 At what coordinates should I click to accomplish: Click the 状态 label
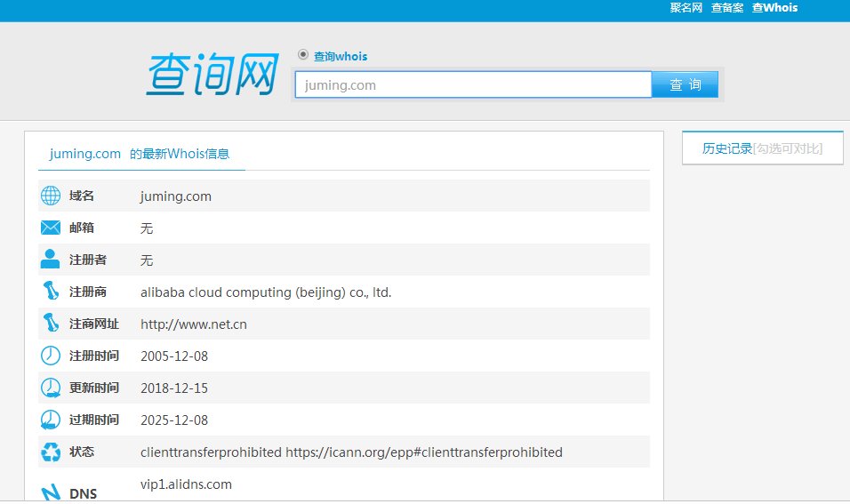81,452
